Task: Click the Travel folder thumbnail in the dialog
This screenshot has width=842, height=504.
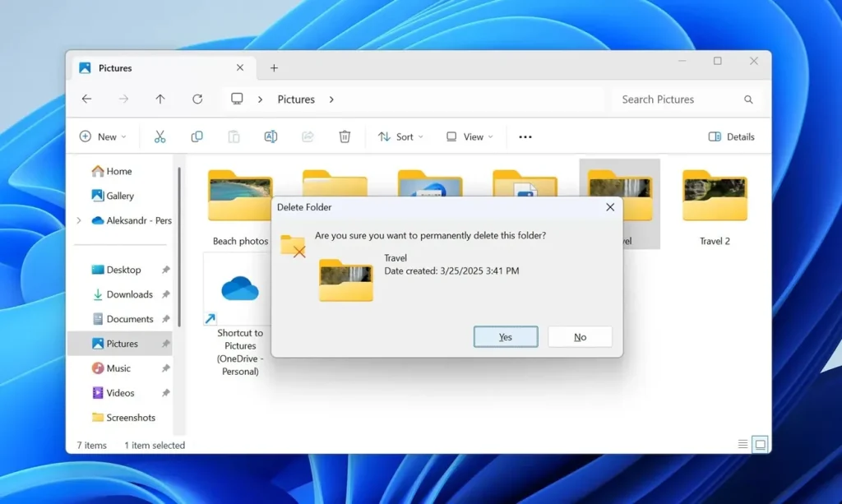Action: pos(345,280)
